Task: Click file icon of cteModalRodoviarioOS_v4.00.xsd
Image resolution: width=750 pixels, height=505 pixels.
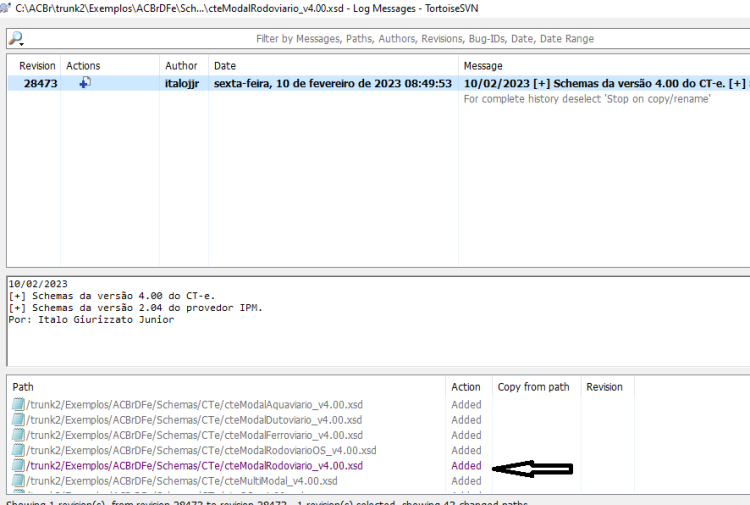Action: 18,450
